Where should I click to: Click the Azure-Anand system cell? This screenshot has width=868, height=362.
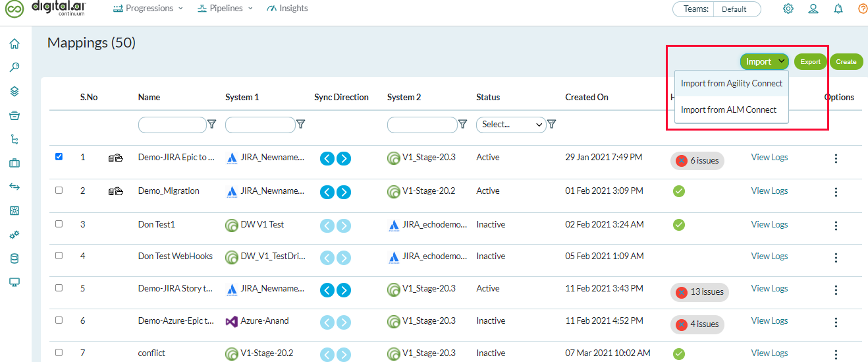257,320
